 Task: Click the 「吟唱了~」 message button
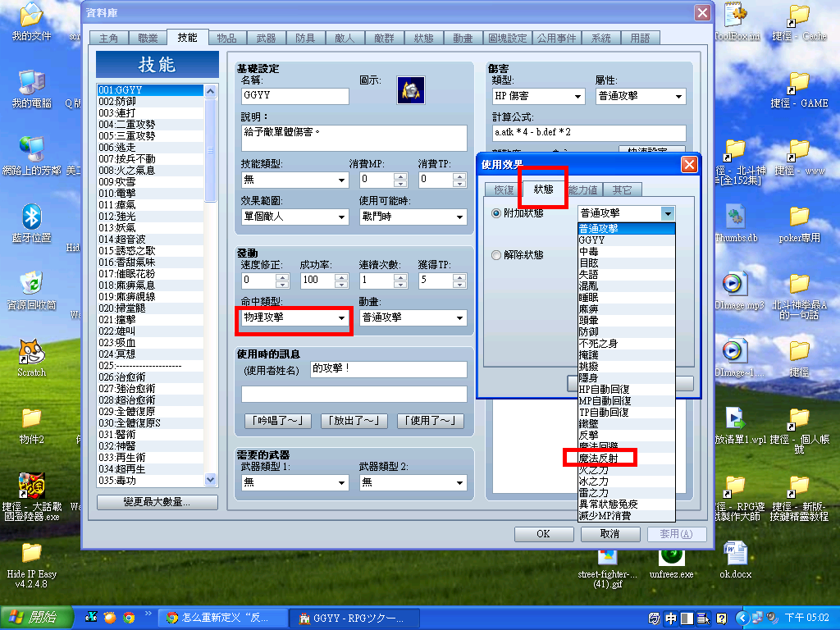pyautogui.click(x=277, y=421)
